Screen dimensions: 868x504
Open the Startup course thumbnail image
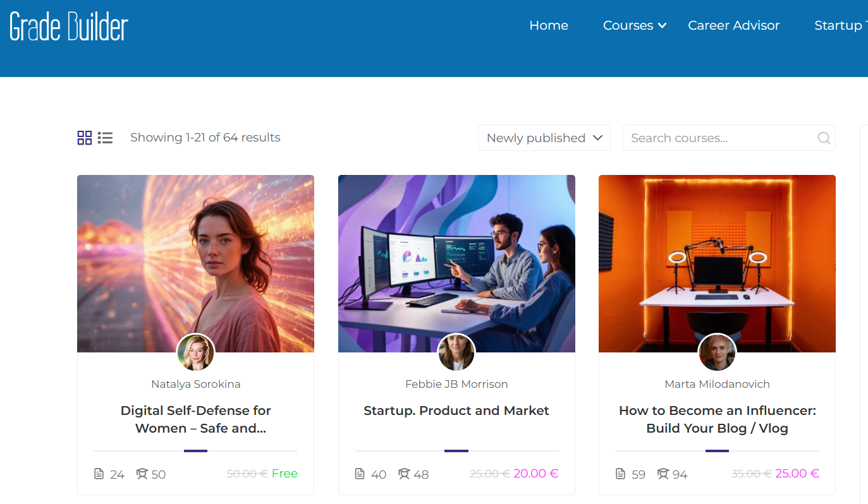coord(456,263)
